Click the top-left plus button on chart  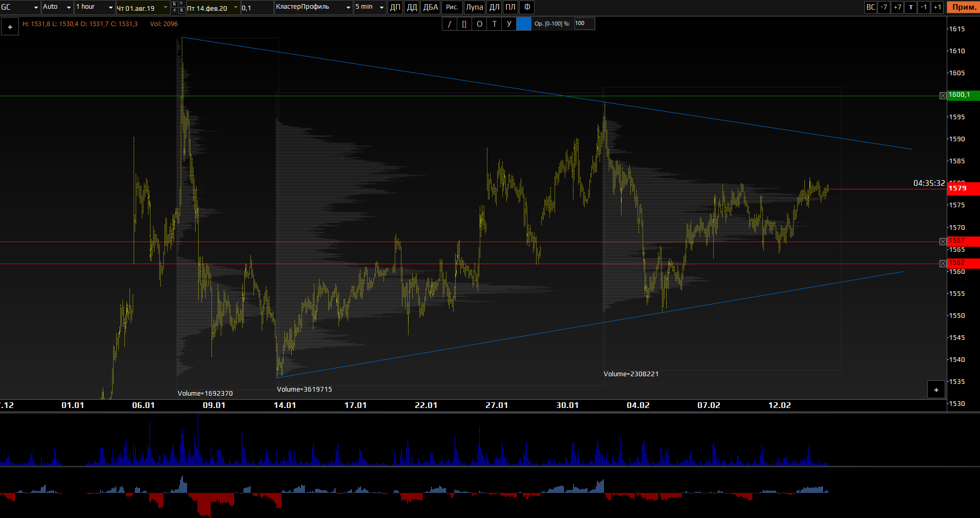coord(10,27)
